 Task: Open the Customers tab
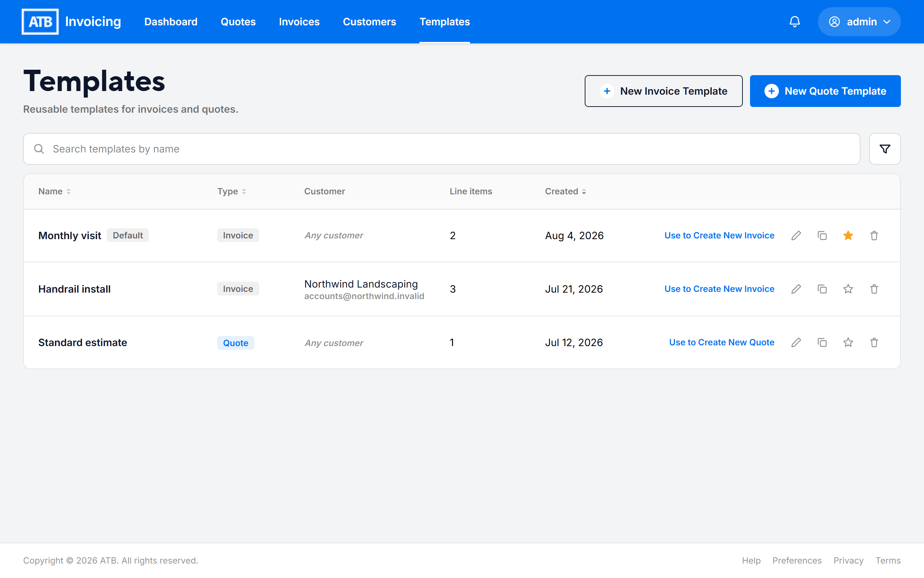[x=370, y=22]
